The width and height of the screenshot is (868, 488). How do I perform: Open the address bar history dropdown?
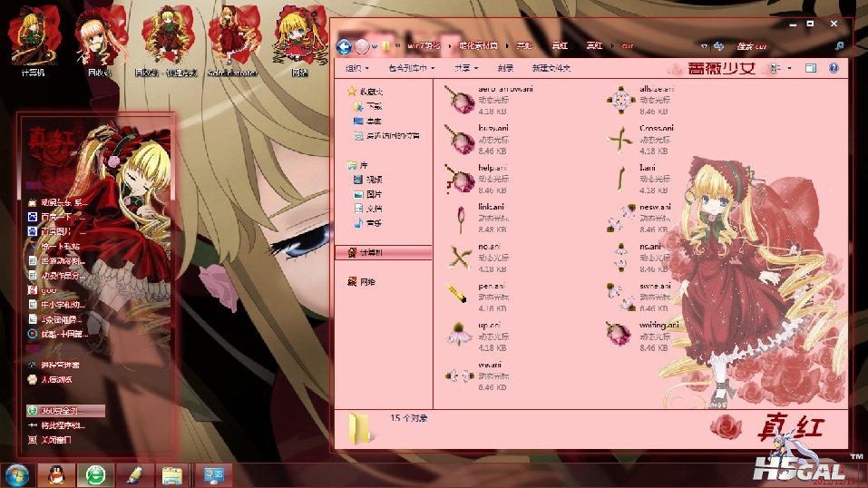tap(704, 46)
